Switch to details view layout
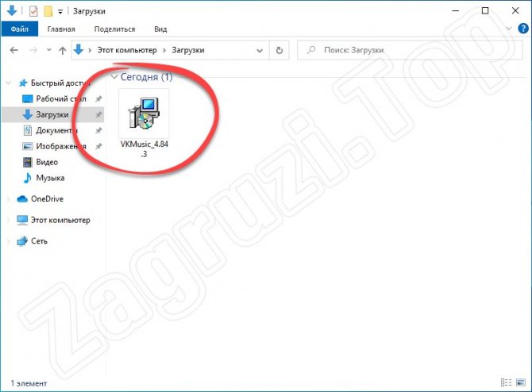Screen dimensions: 532x392 tap(506, 382)
